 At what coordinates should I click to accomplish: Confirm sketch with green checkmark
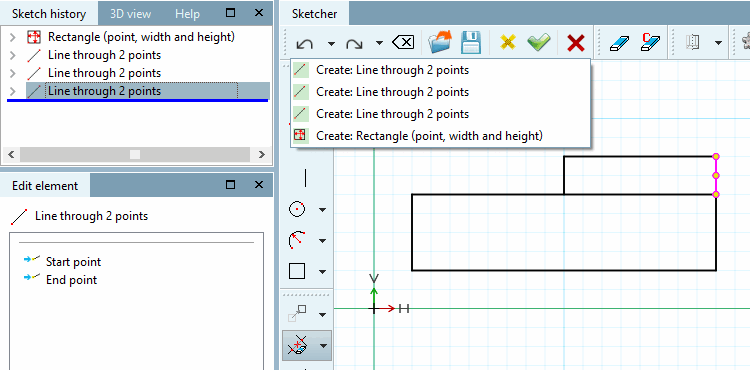pyautogui.click(x=538, y=43)
